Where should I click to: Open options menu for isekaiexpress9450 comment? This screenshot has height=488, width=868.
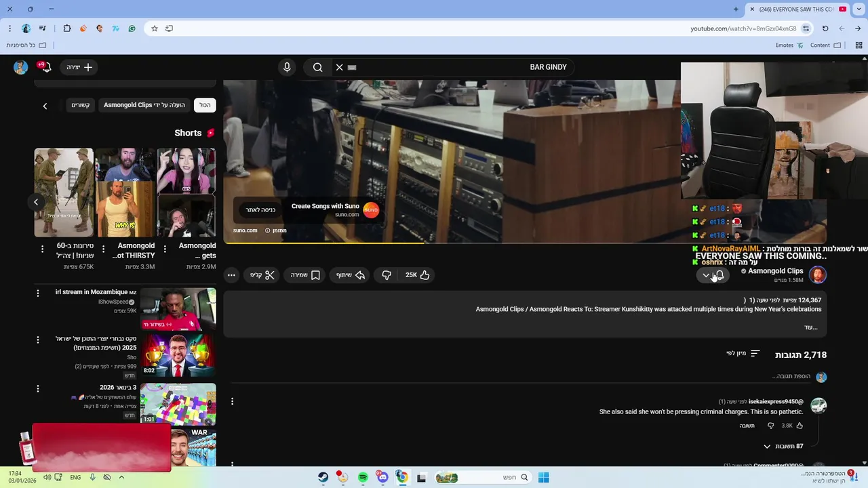232,401
